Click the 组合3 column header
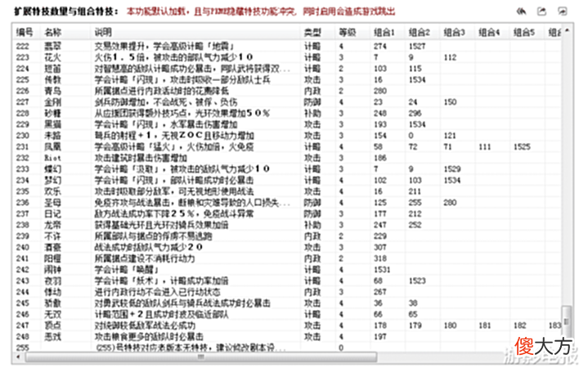This screenshot has height=377, width=588. point(454,32)
